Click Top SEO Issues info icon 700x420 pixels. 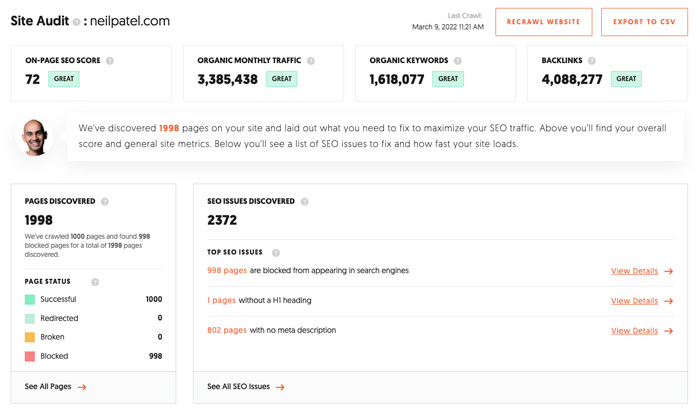tap(276, 253)
